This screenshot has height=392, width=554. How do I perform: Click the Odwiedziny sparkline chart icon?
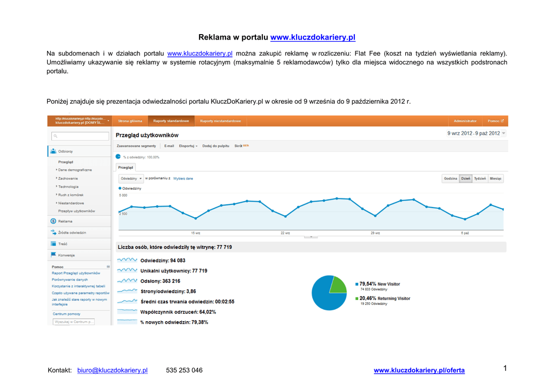[127, 260]
